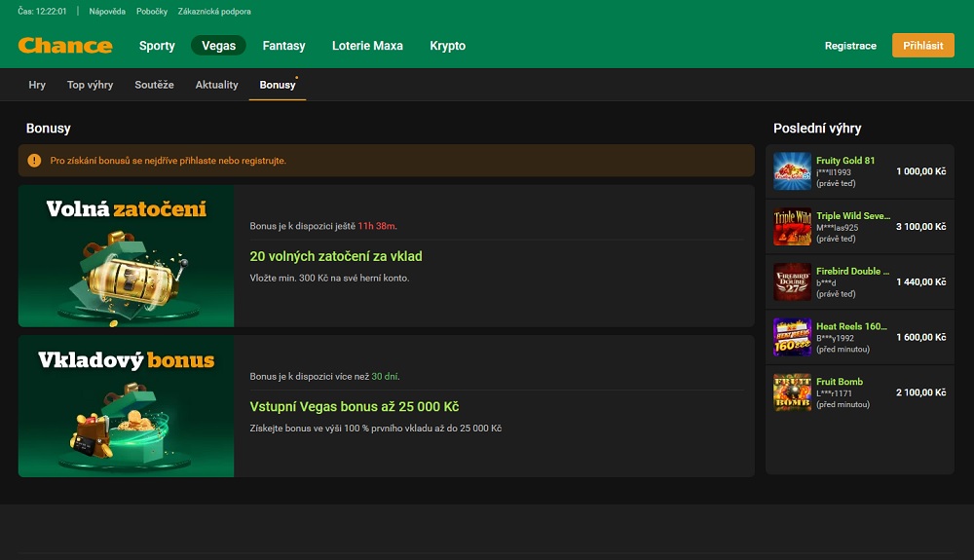
Task: Open Heat Reels 160 game icon
Action: (792, 337)
